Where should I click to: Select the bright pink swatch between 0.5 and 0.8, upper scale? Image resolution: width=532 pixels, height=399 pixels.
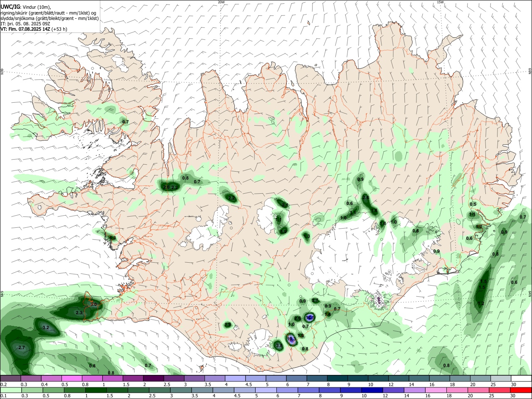pyautogui.click(x=71, y=379)
